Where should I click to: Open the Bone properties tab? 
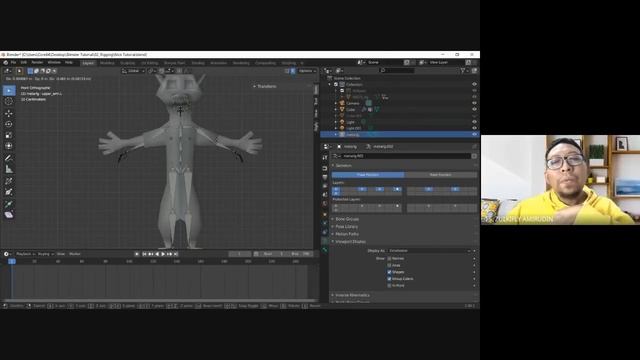tap(325, 249)
